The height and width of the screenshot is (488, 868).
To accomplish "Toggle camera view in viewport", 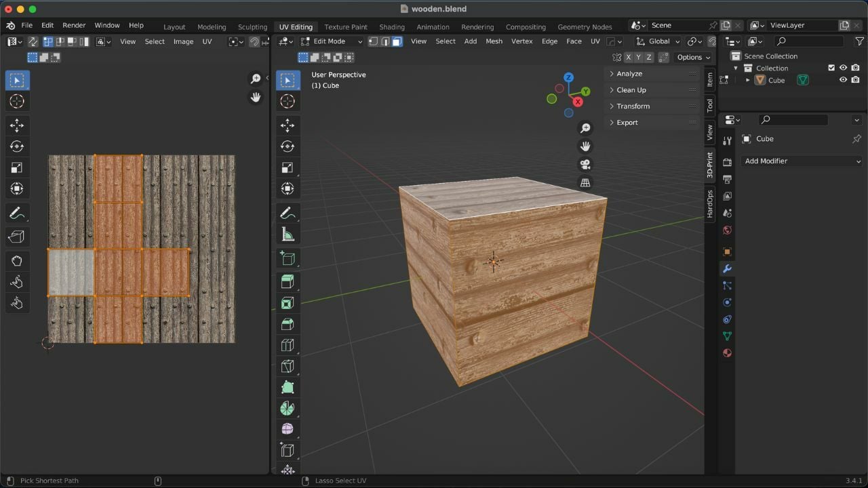I will point(585,165).
